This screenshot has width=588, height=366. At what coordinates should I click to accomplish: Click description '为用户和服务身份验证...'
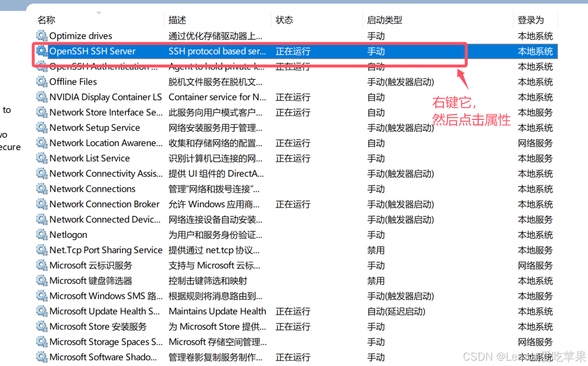tap(215, 235)
